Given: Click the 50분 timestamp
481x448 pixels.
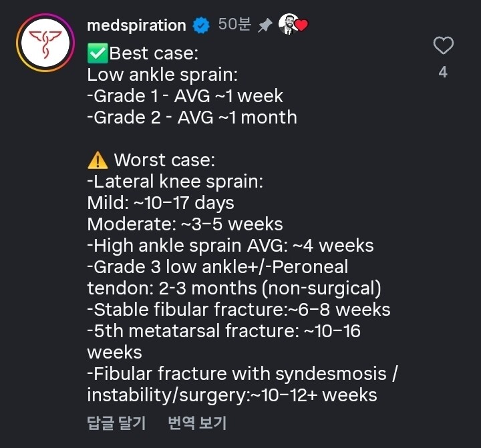Looking at the screenshot, I should click(x=234, y=25).
